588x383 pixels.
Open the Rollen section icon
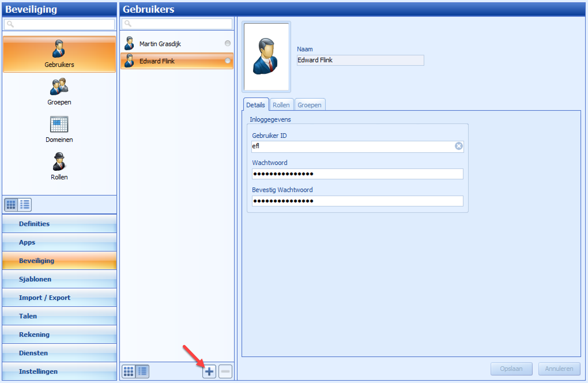tap(59, 162)
